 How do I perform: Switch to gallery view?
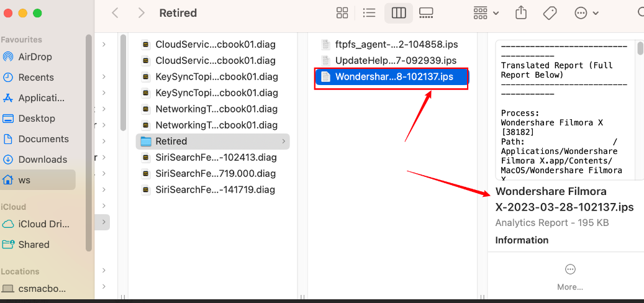point(426,13)
